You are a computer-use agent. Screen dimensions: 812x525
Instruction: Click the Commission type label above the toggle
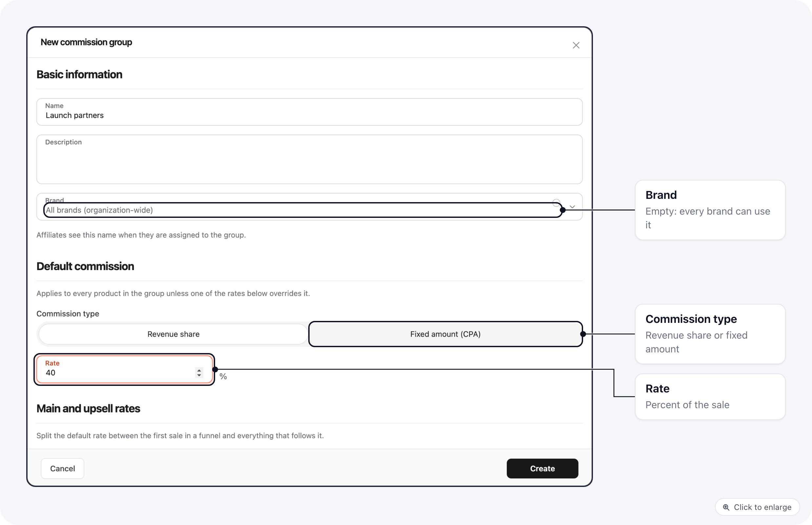68,314
